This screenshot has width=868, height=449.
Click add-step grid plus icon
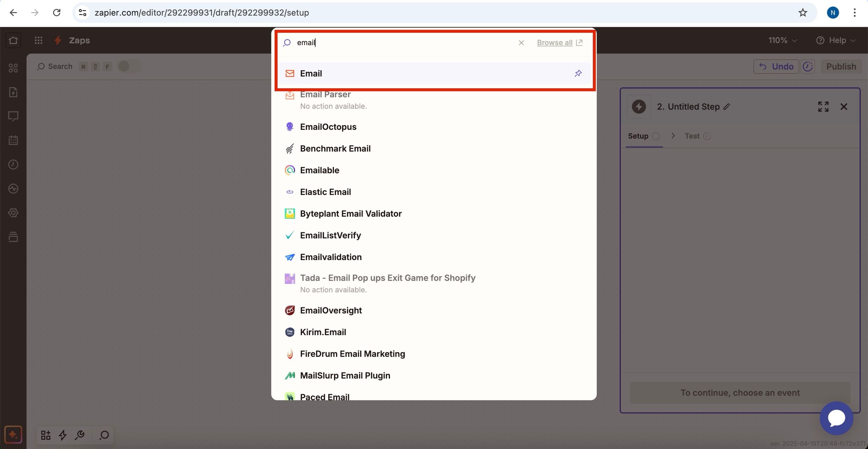click(46, 435)
